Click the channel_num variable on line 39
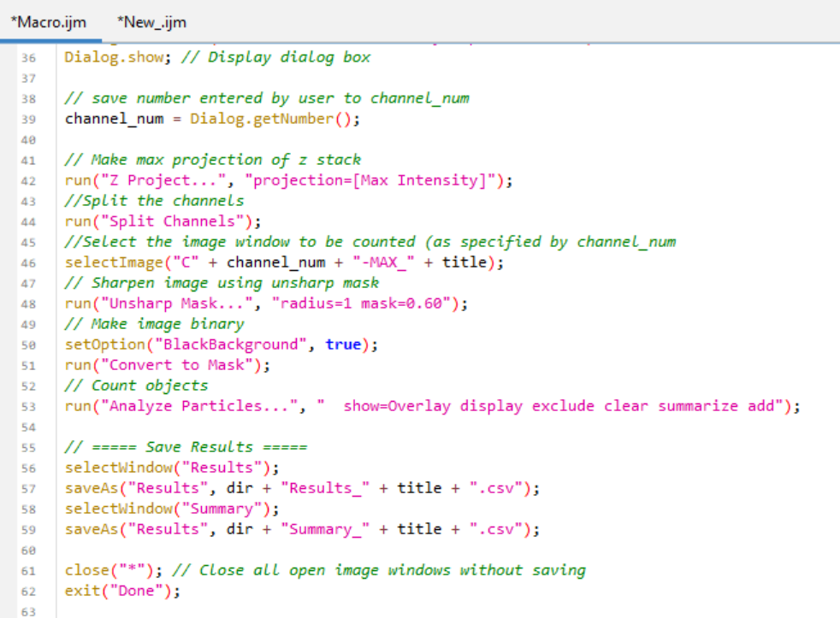Viewport: 840px width, 618px height. coord(114,118)
